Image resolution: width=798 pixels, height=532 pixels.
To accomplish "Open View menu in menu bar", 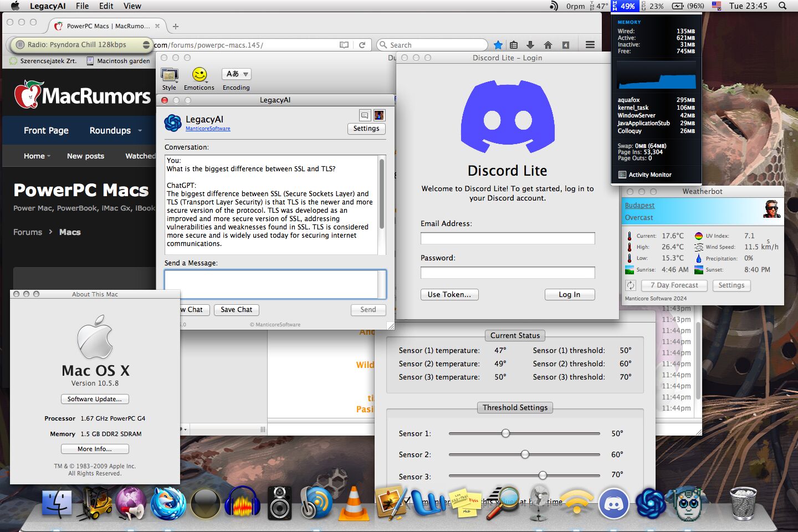I will [132, 6].
